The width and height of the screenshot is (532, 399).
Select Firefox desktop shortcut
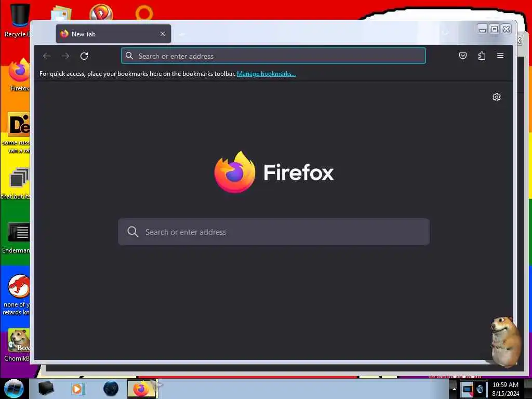coord(19,75)
